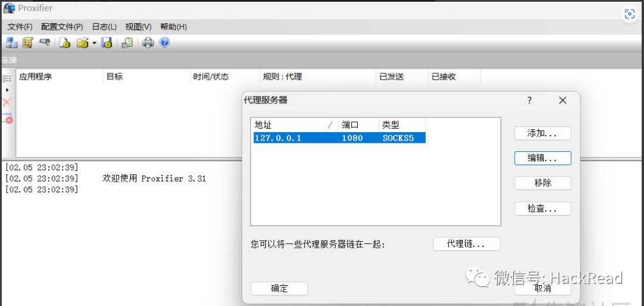The height and width of the screenshot is (306, 644).
Task: Sort by the 地址 column header
Action: pos(295,124)
